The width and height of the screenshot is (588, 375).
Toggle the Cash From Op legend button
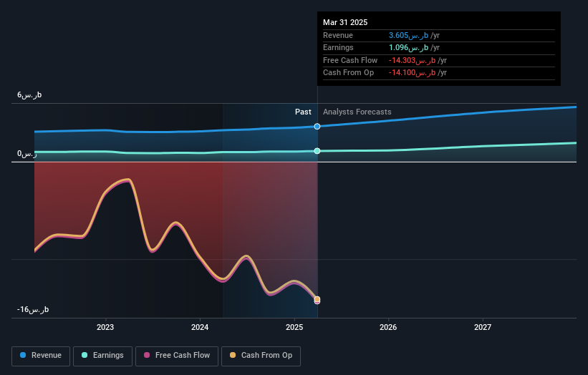pos(261,356)
